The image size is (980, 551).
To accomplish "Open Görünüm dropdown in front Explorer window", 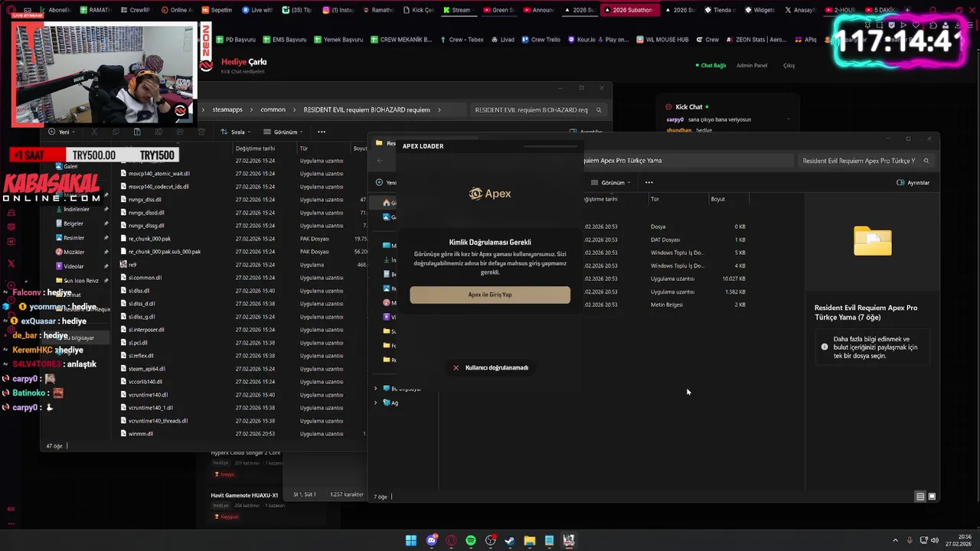I will click(611, 183).
